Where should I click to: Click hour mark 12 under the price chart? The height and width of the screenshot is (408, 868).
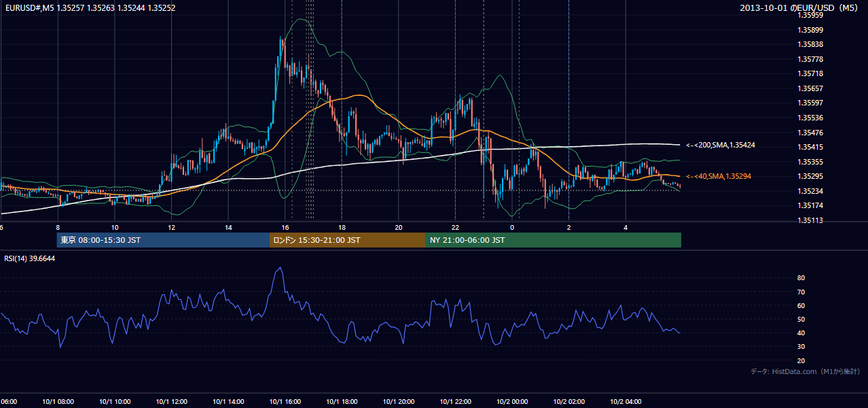[172, 227]
